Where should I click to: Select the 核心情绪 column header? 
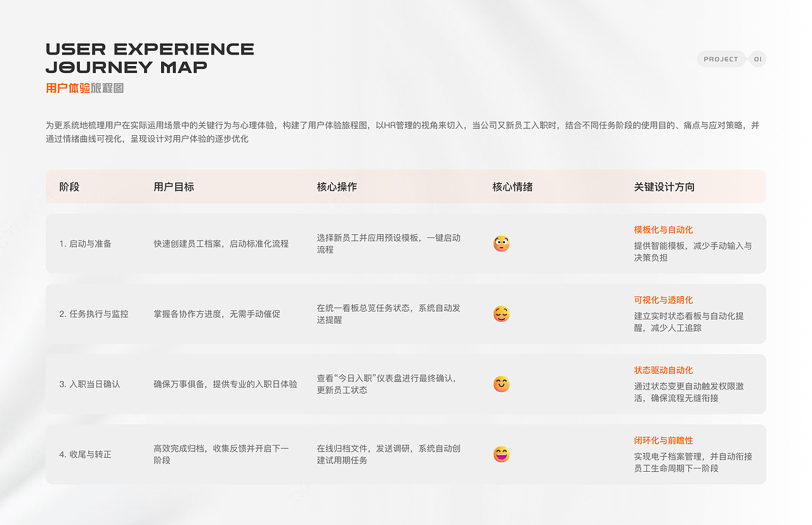[x=511, y=187]
